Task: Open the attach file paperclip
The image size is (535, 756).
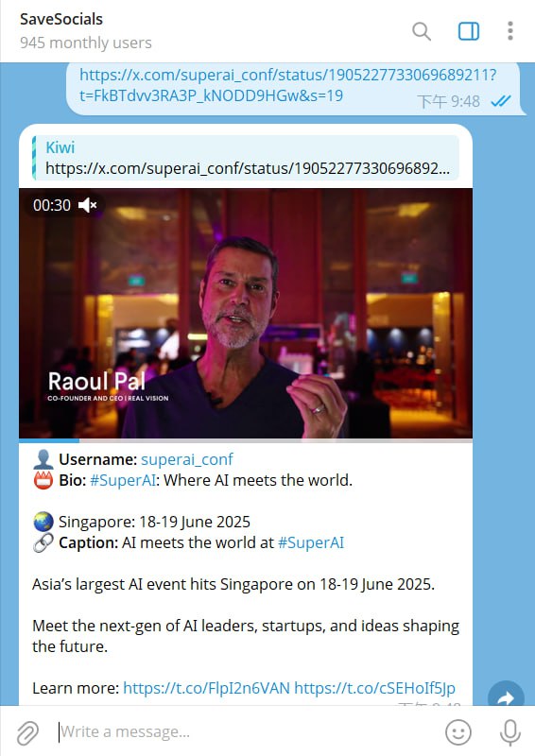Action: point(28,732)
